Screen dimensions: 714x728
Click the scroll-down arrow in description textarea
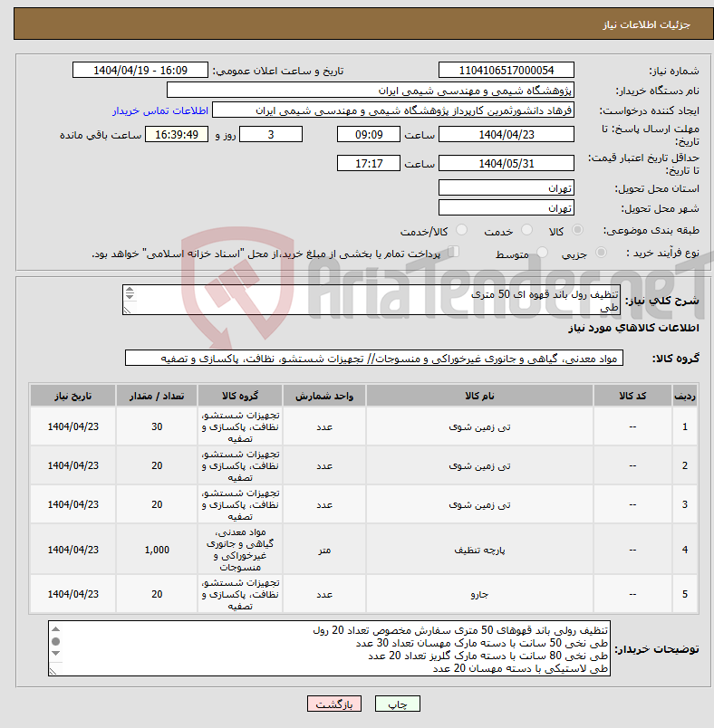[x=130, y=296]
